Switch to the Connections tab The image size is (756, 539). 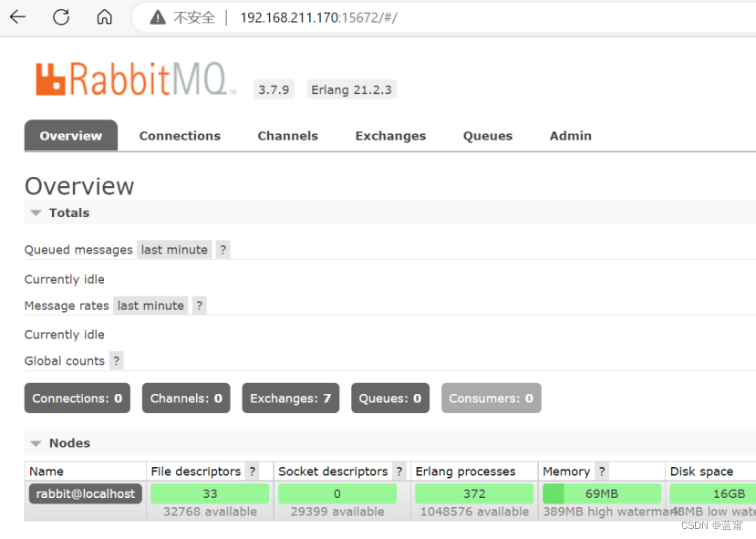179,135
